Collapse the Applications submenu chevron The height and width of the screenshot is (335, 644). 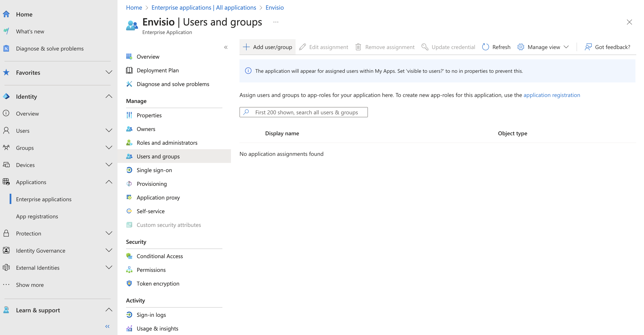(109, 182)
